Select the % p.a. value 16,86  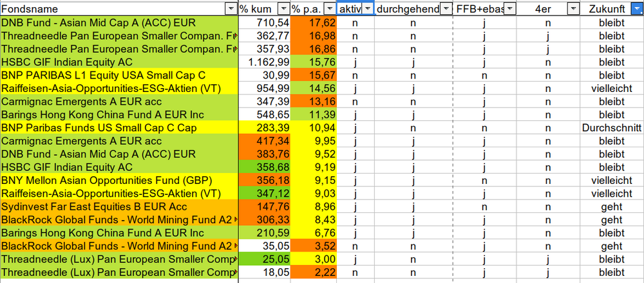(314, 50)
